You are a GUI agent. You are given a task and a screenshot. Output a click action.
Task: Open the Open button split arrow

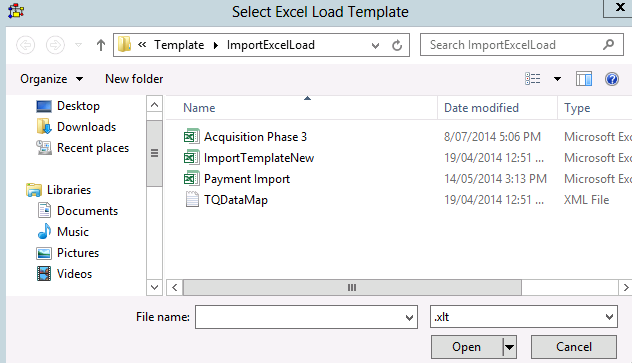[509, 347]
